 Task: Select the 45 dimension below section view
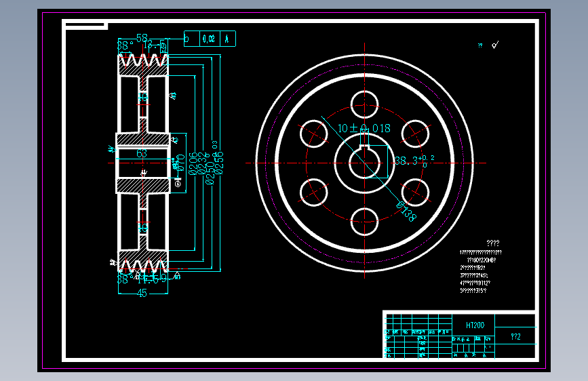142,294
